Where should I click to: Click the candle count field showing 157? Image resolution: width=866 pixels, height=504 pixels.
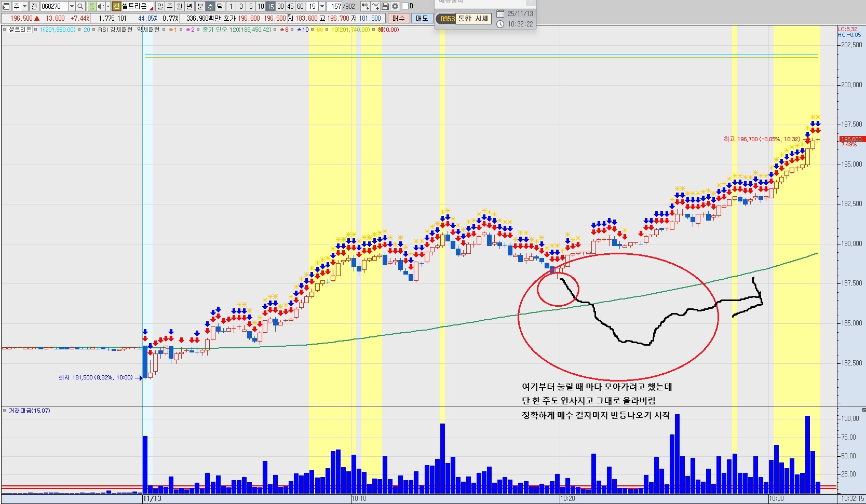[x=335, y=6]
